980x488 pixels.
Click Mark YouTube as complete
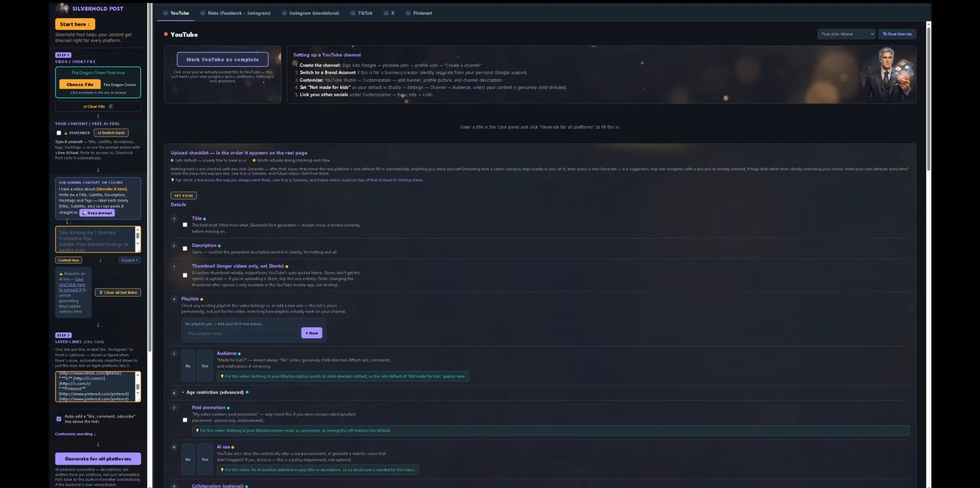coord(223,59)
